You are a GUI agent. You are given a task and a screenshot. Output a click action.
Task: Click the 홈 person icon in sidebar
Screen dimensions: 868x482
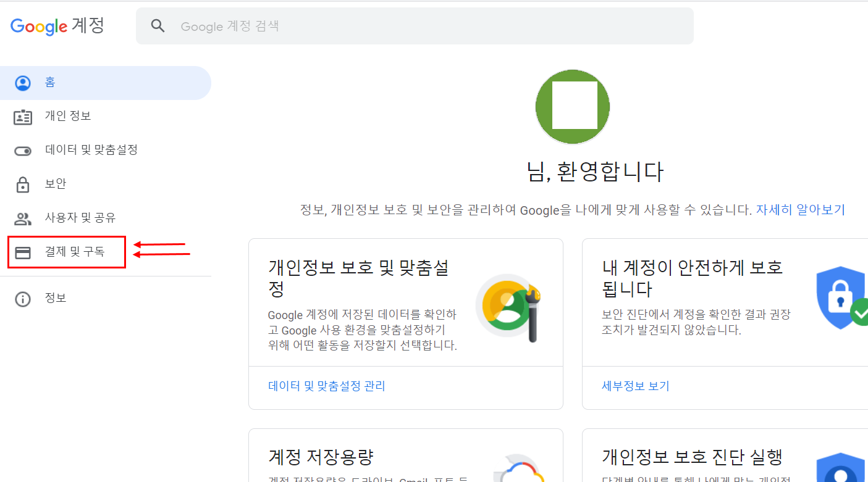[x=23, y=83]
